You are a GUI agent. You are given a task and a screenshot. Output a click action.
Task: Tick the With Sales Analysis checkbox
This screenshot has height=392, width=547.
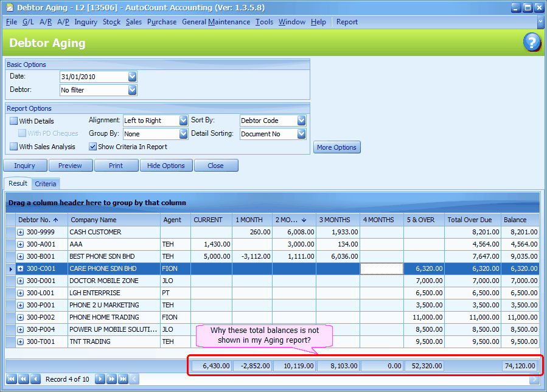click(x=13, y=147)
